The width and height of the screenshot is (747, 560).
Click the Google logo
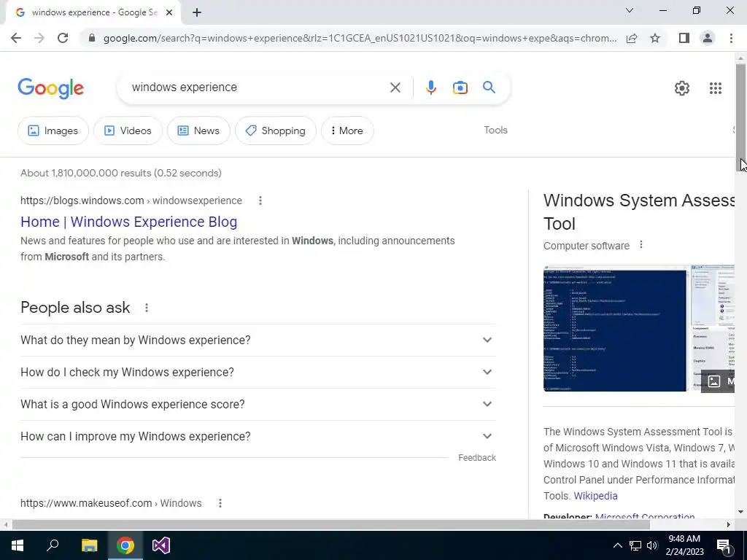pos(50,88)
